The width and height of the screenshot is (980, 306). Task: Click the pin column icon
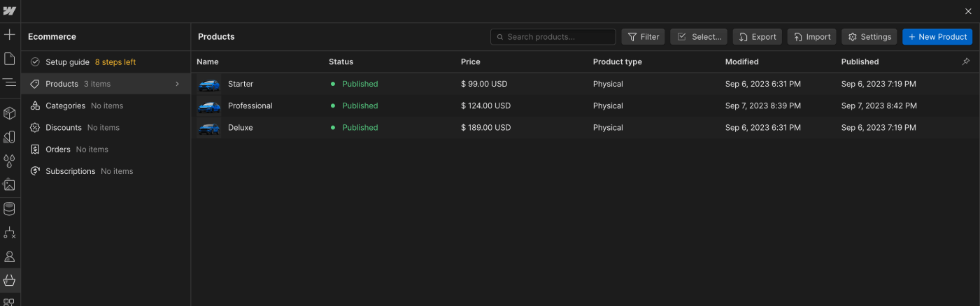click(x=966, y=61)
